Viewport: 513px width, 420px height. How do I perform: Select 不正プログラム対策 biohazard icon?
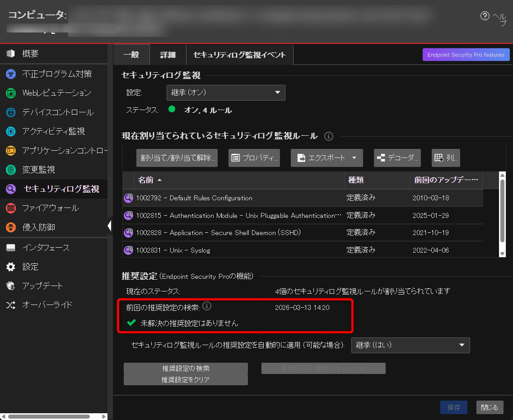pyautogui.click(x=11, y=74)
